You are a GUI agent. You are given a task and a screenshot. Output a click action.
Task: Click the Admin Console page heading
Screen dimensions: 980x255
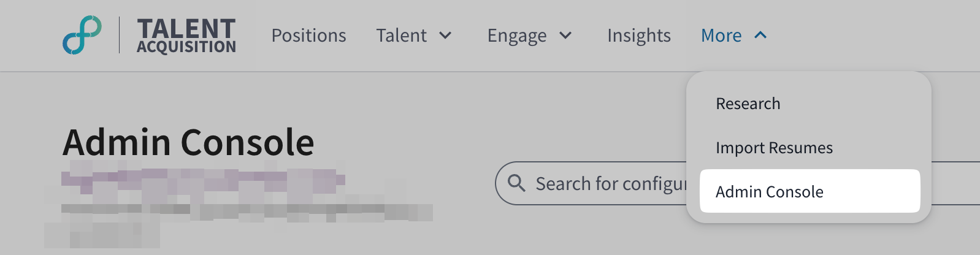pyautogui.click(x=188, y=142)
